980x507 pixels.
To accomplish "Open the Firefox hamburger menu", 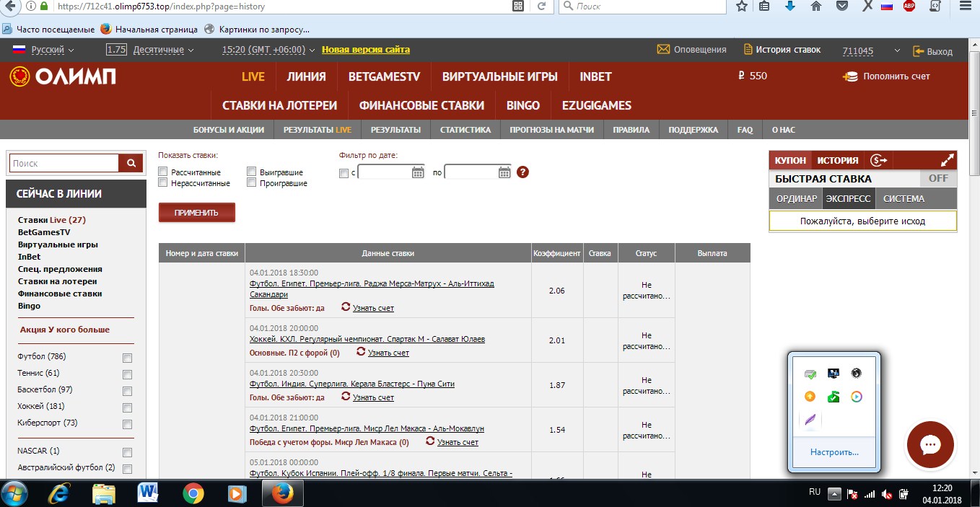I will (965, 5).
